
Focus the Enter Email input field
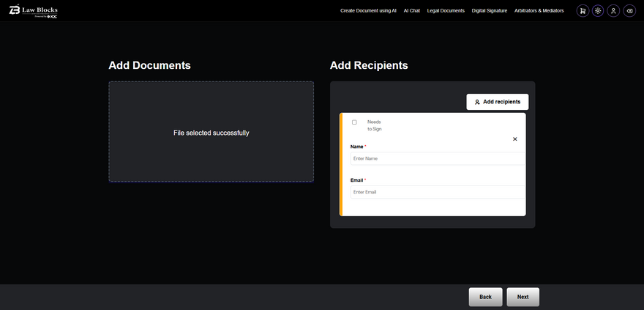[437, 192]
